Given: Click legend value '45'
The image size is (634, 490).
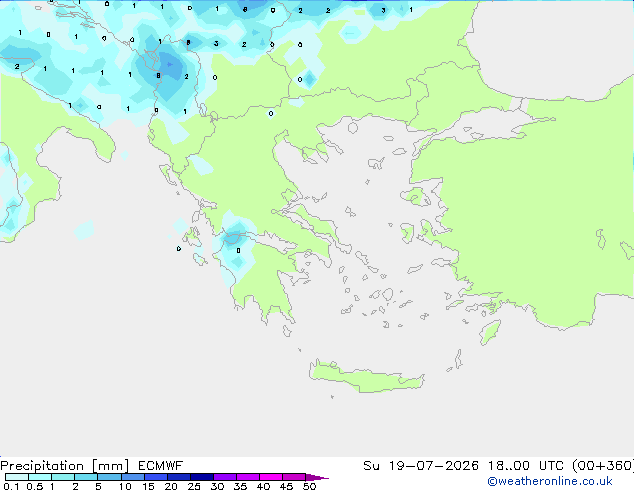Looking at the screenshot, I should [x=286, y=486].
